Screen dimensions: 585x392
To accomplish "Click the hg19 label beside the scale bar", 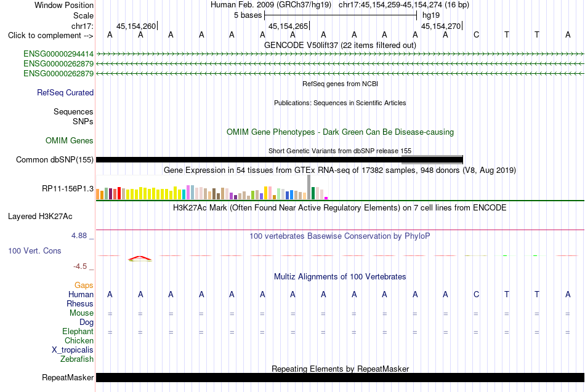I will coord(431,15).
